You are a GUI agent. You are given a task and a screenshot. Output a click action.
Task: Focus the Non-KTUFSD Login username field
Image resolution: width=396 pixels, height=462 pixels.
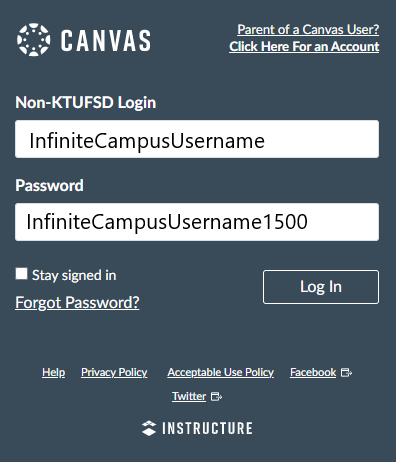pyautogui.click(x=197, y=139)
